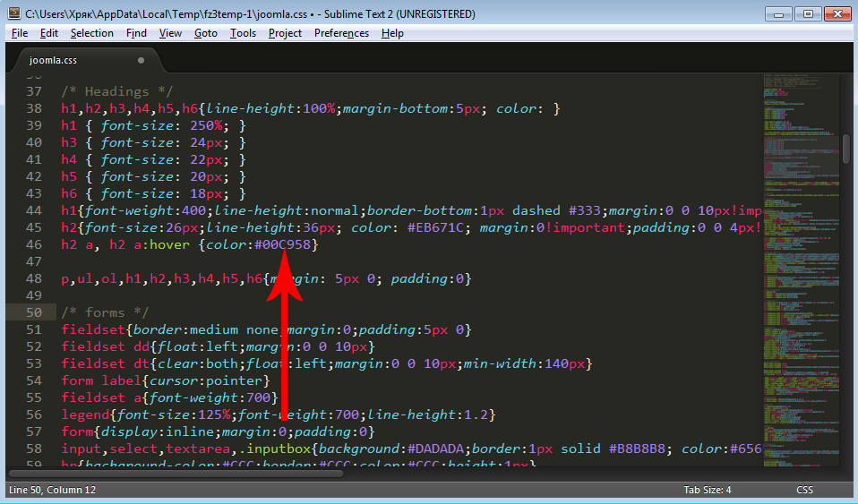Screen dimensions: 858x504
Task: Click line number 50 in the gutter
Action: tap(34, 312)
